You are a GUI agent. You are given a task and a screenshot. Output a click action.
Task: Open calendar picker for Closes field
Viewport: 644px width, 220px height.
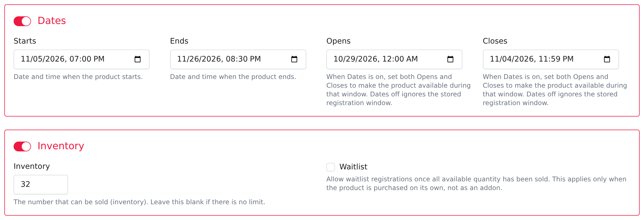tap(607, 59)
